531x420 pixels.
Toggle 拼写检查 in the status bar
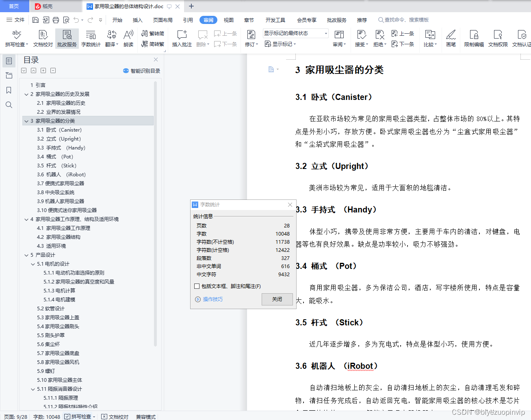pos(80,417)
